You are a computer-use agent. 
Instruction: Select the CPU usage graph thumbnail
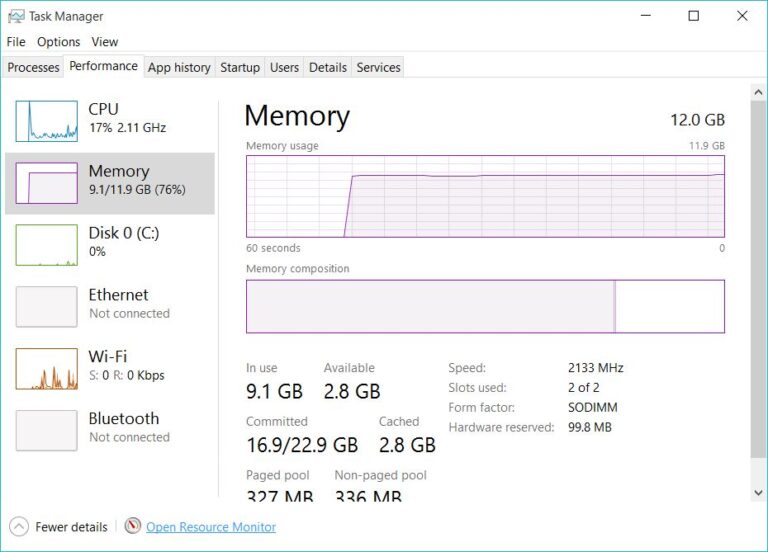point(46,121)
